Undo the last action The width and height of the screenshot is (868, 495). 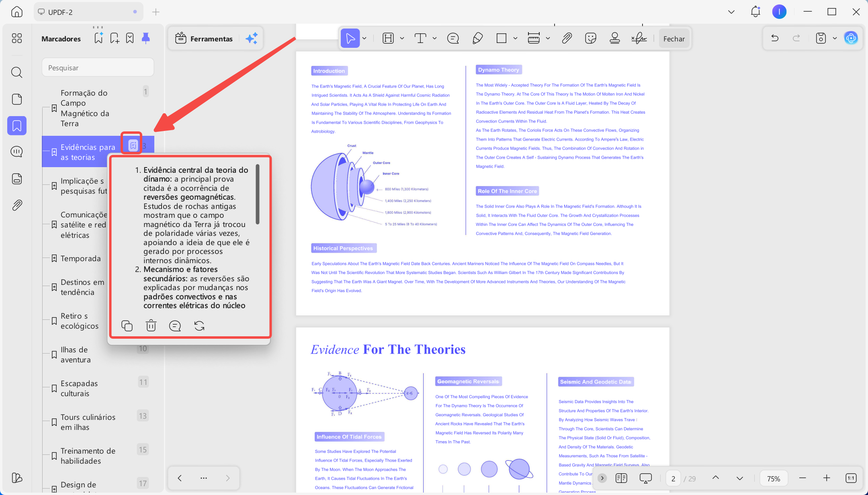click(775, 39)
